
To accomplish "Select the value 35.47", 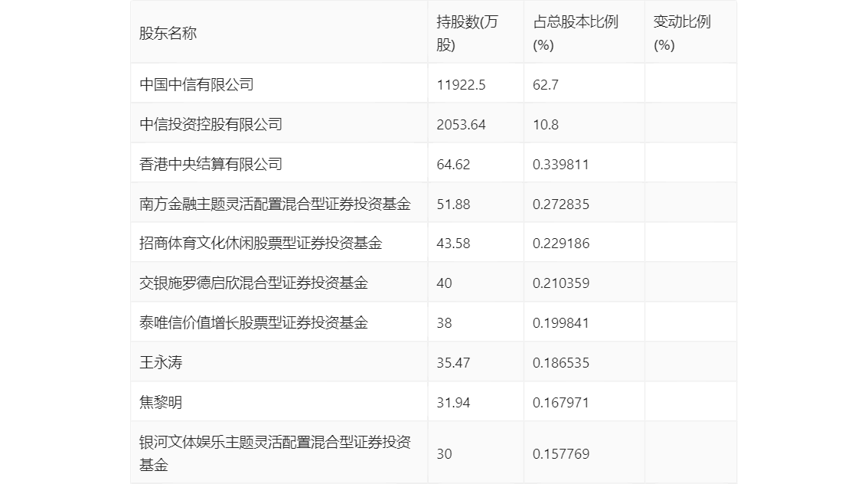I will click(x=453, y=363).
